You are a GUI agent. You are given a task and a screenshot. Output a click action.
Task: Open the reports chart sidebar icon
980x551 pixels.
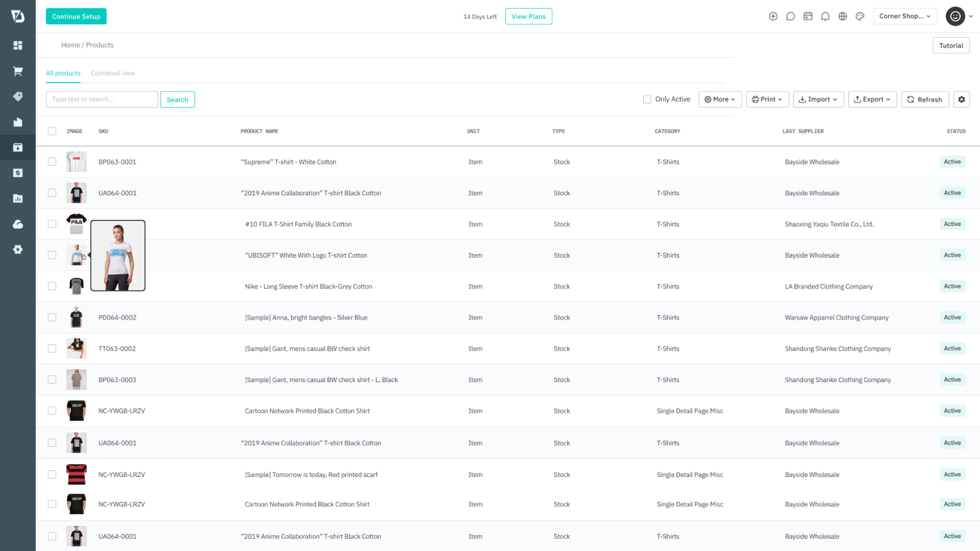pyautogui.click(x=18, y=198)
